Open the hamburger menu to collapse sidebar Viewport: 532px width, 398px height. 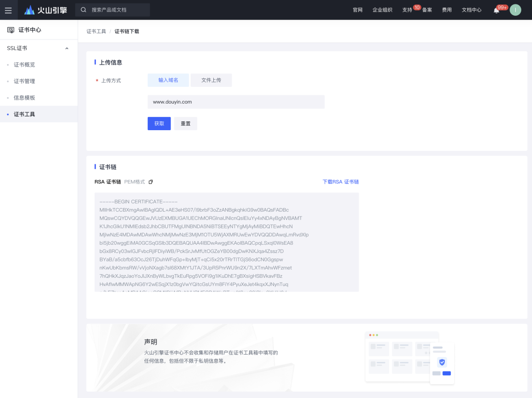pyautogui.click(x=8, y=10)
